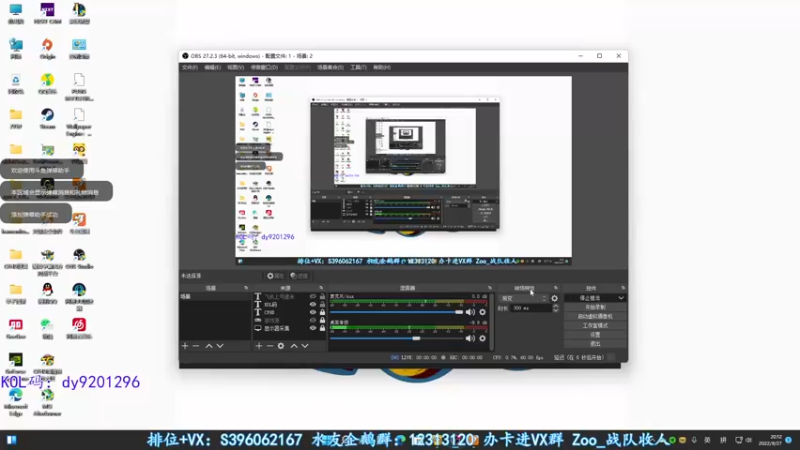Move scene down arrow in 场景 panel
Screen dimensions: 800x450
coord(220,346)
